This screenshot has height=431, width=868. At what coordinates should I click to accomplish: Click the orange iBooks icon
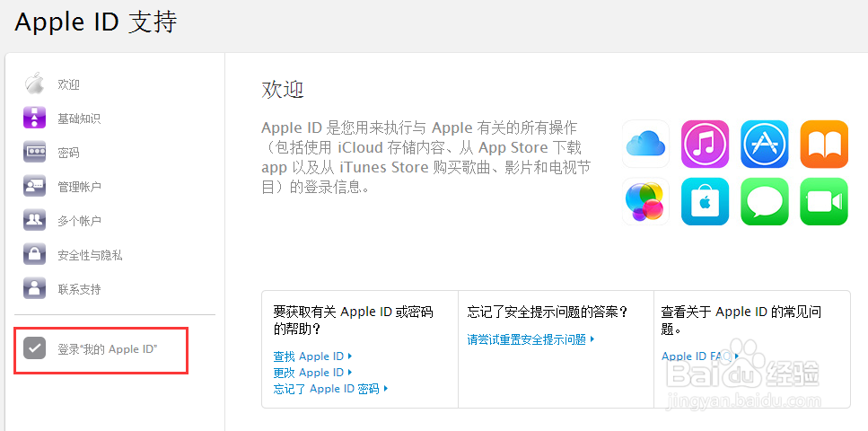pyautogui.click(x=824, y=144)
